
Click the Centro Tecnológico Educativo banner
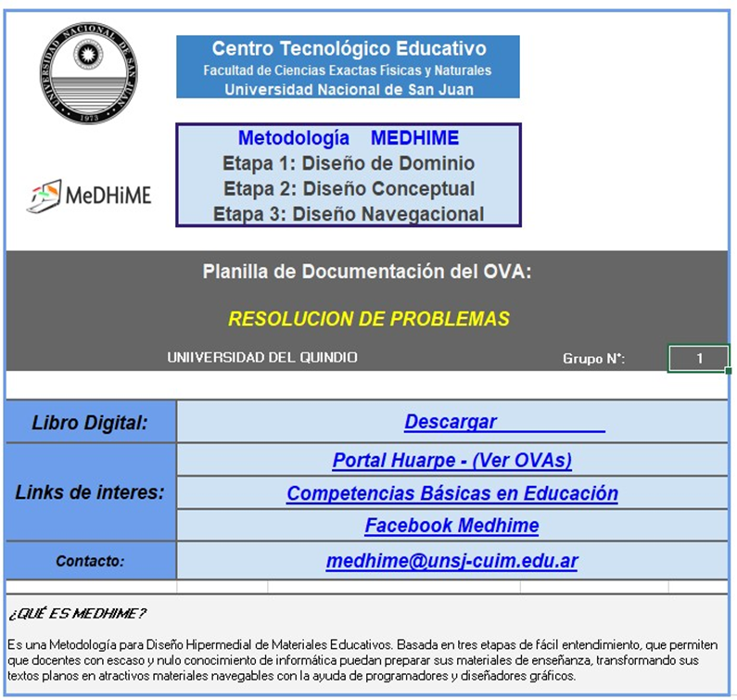pos(348,67)
